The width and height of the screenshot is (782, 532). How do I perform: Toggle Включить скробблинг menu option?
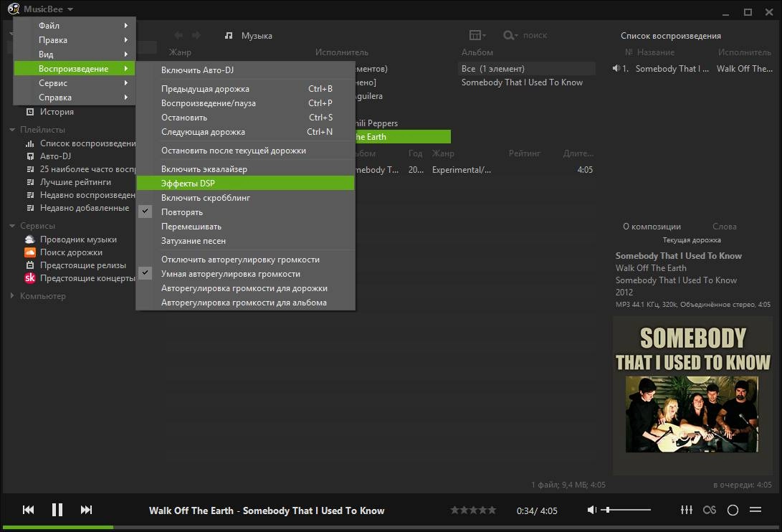click(245, 198)
